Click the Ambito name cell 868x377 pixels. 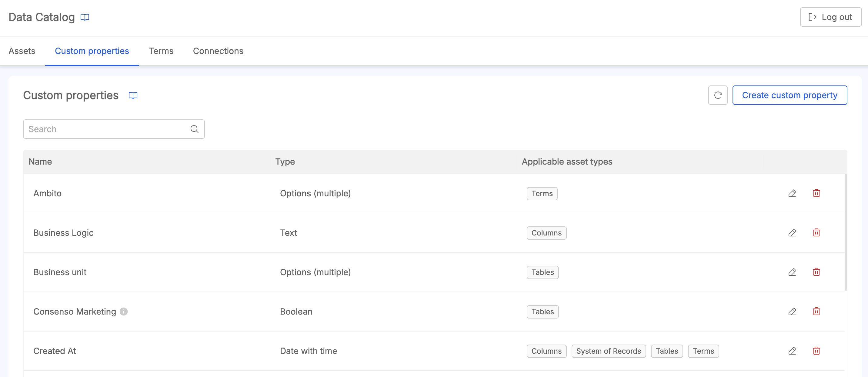point(48,193)
